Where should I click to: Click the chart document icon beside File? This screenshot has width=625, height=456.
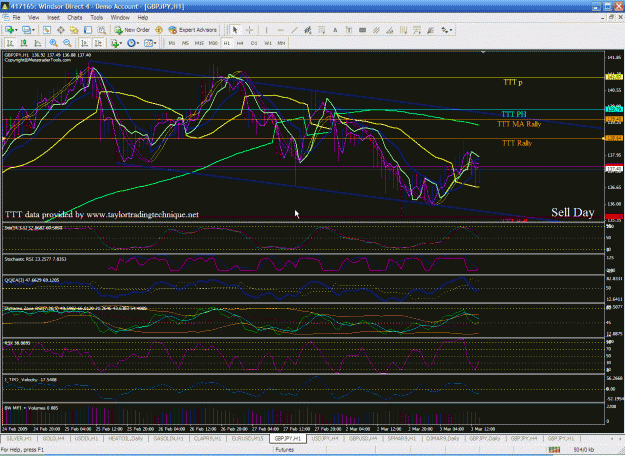point(6,18)
